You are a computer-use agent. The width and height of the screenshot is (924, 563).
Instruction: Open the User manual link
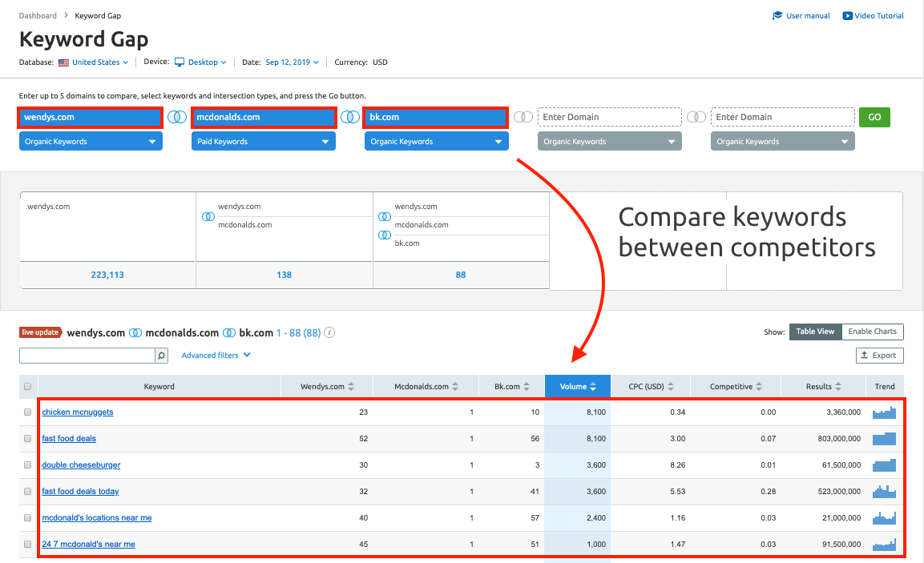point(801,16)
